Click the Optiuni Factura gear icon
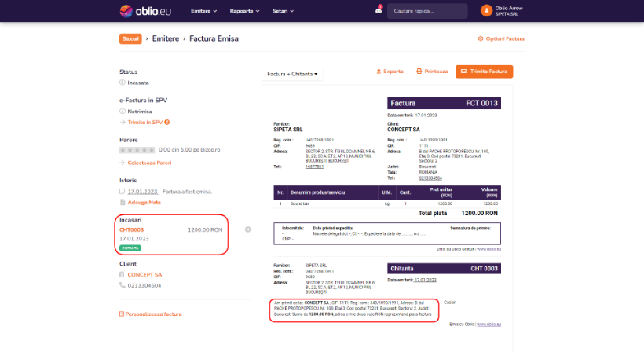Image resolution: width=644 pixels, height=352 pixels. (481, 38)
